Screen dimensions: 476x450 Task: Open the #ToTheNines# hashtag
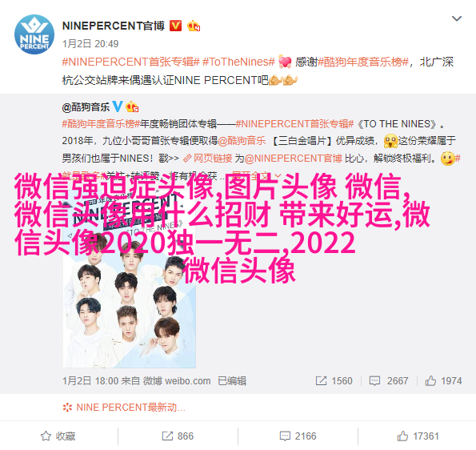[238, 62]
